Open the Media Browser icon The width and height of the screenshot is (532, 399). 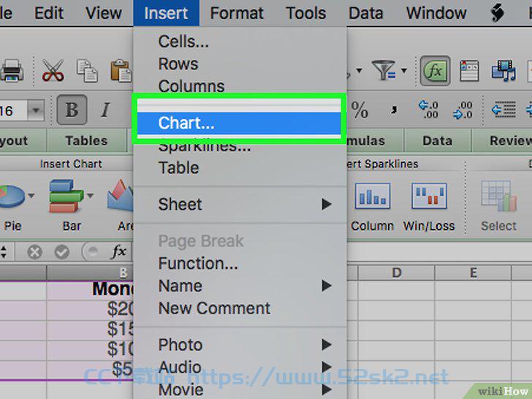[x=503, y=71]
